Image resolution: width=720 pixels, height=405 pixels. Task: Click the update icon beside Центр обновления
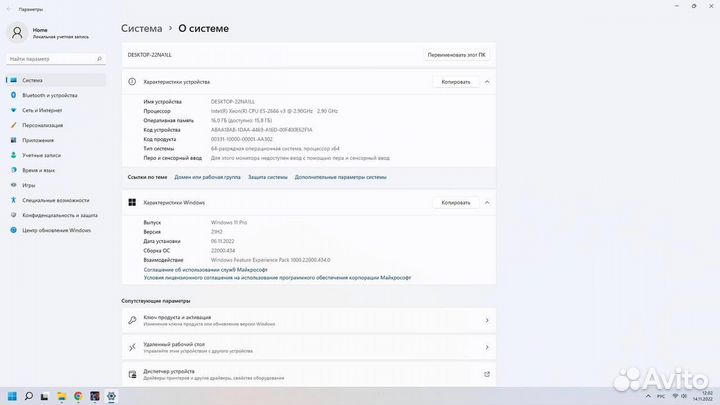13,230
